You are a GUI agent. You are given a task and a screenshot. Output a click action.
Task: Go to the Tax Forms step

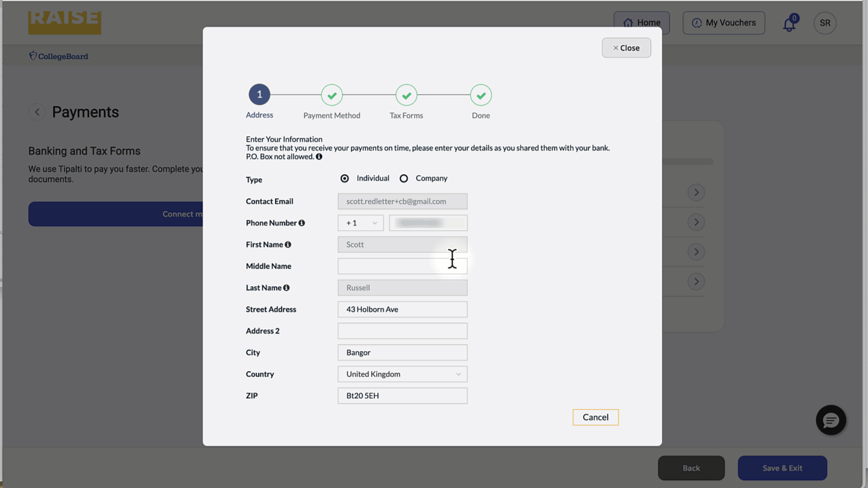(x=406, y=95)
